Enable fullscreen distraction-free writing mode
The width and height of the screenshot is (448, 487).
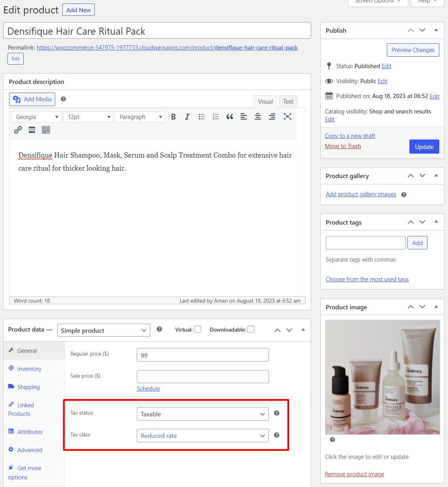point(287,117)
